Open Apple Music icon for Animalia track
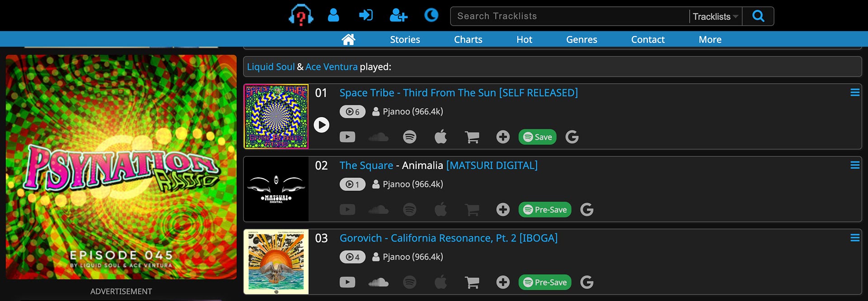This screenshot has height=301, width=868. click(x=441, y=209)
